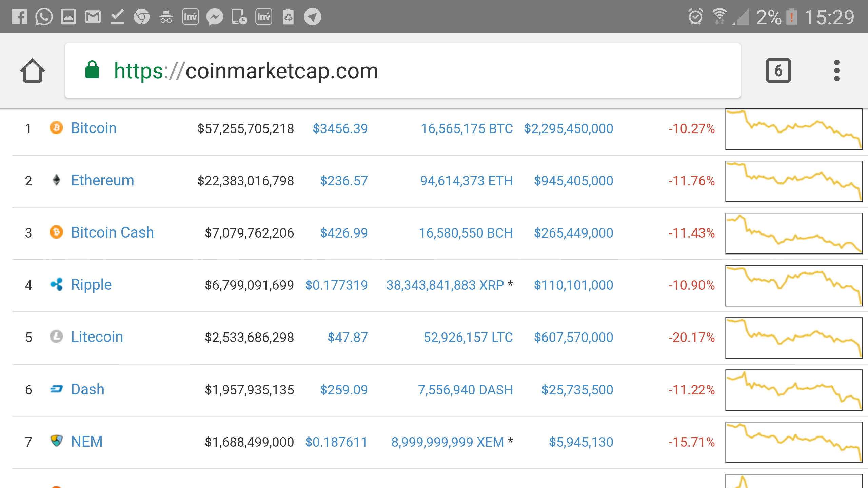Tap Ethereum volume $945,405,000

click(574, 181)
